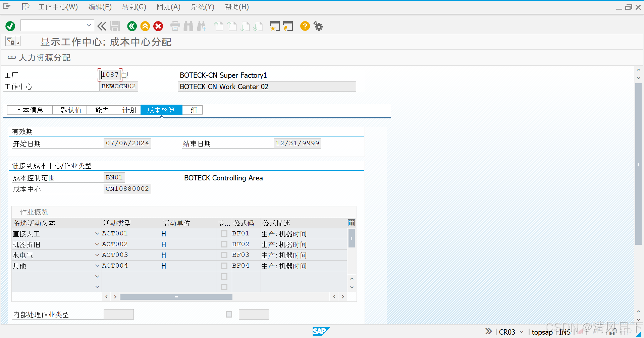Screen dimensions: 644x338
Task: Open the 系统(Y) menu
Action: point(203,7)
